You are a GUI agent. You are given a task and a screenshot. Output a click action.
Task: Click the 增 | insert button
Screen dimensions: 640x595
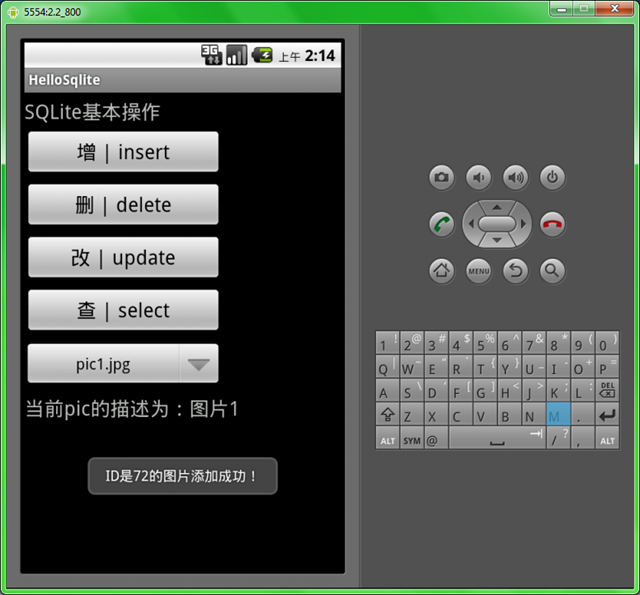pos(123,152)
